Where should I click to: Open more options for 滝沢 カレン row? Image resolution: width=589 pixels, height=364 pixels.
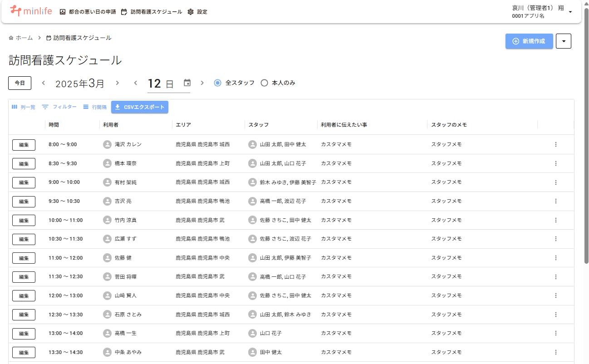(x=555, y=144)
